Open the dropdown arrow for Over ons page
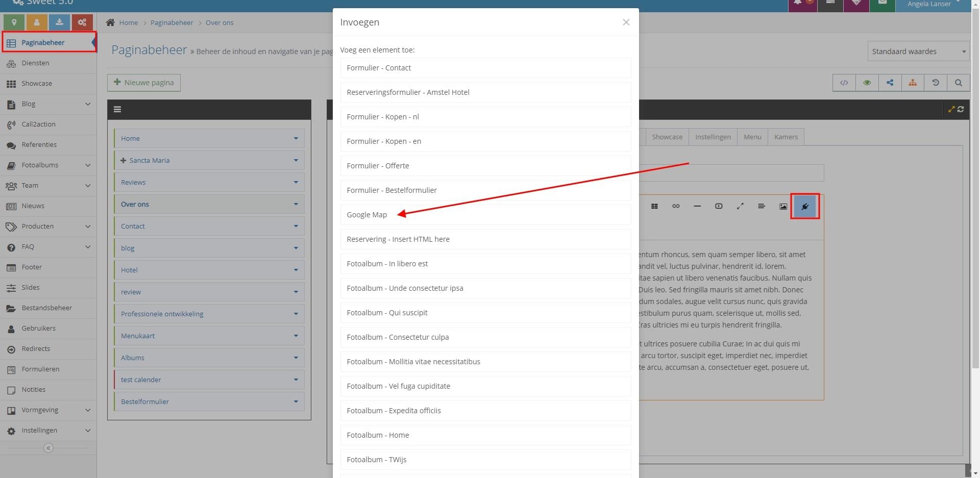980x478 pixels. [296, 204]
